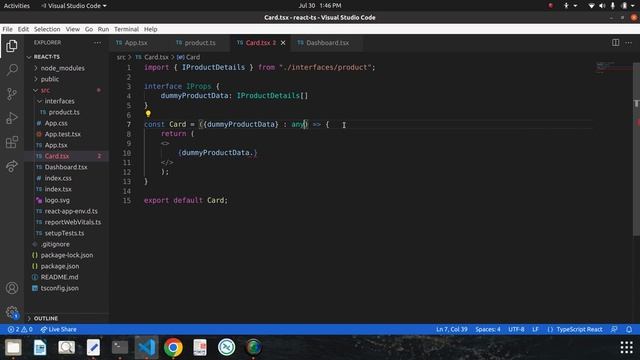This screenshot has height=360, width=640.
Task: Open notifications bell in status bar
Action: 629,329
